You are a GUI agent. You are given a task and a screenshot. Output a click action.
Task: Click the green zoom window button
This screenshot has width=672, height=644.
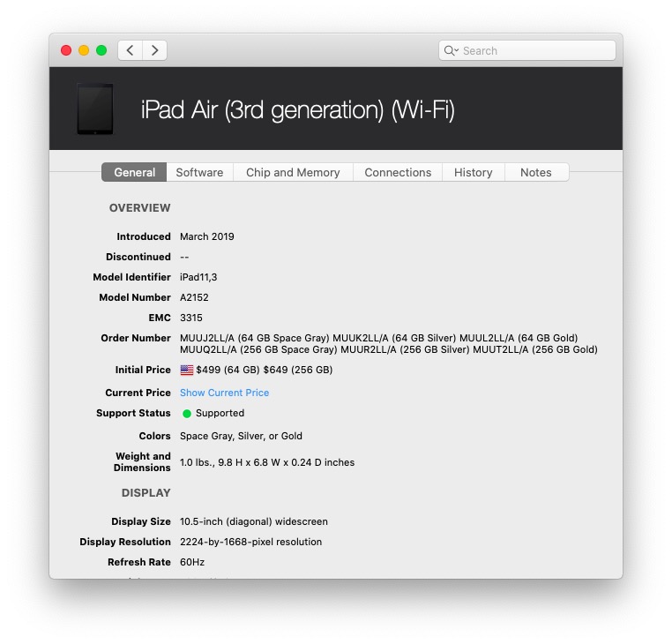click(x=101, y=50)
